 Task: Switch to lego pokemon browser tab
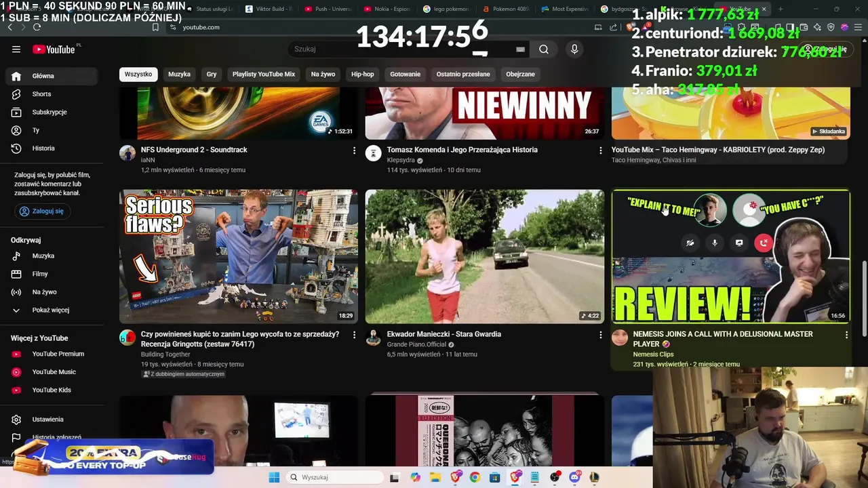point(446,9)
